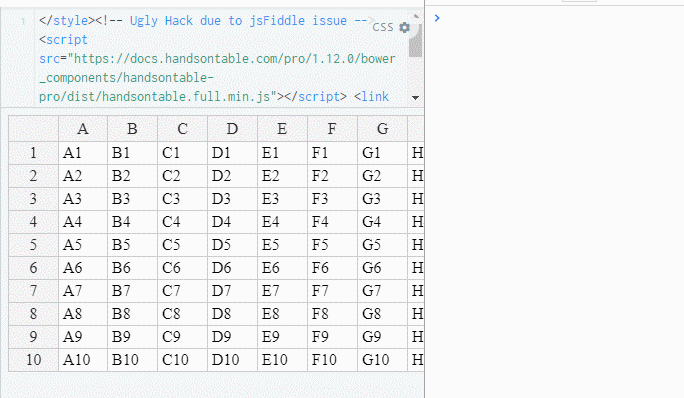Image resolution: width=684 pixels, height=398 pixels.
Task: Click cell A1 in the table
Action: (x=83, y=153)
